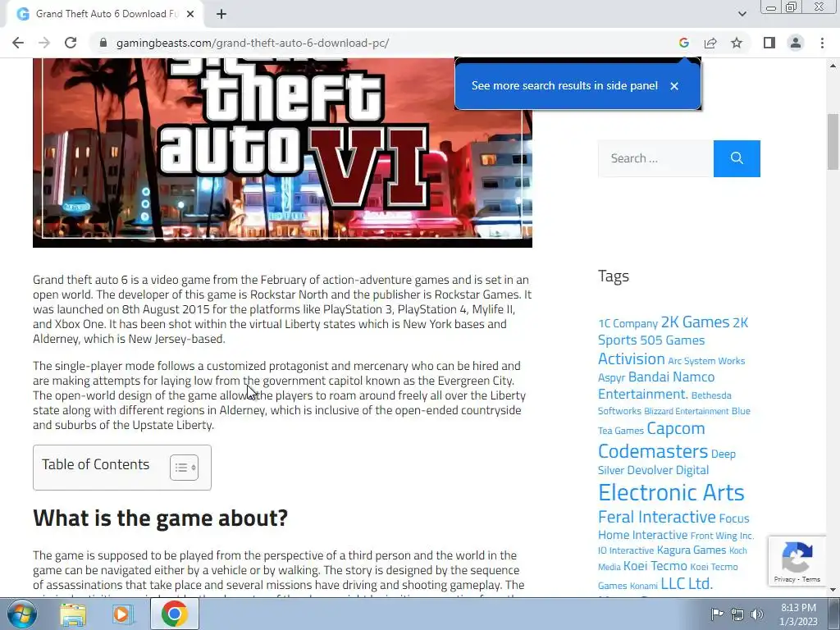The image size is (840, 630).
Task: Share this page icon
Action: click(x=710, y=43)
